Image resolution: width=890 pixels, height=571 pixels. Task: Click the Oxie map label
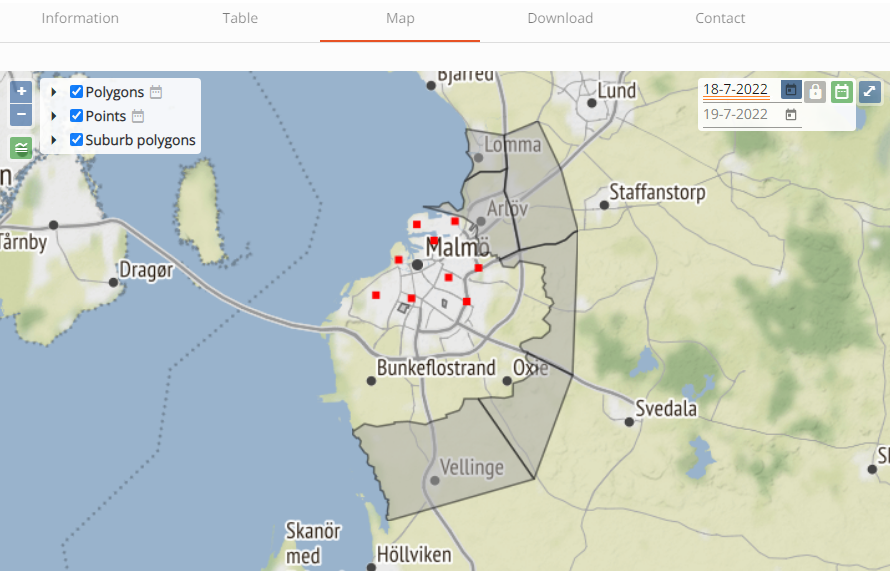pos(531,368)
